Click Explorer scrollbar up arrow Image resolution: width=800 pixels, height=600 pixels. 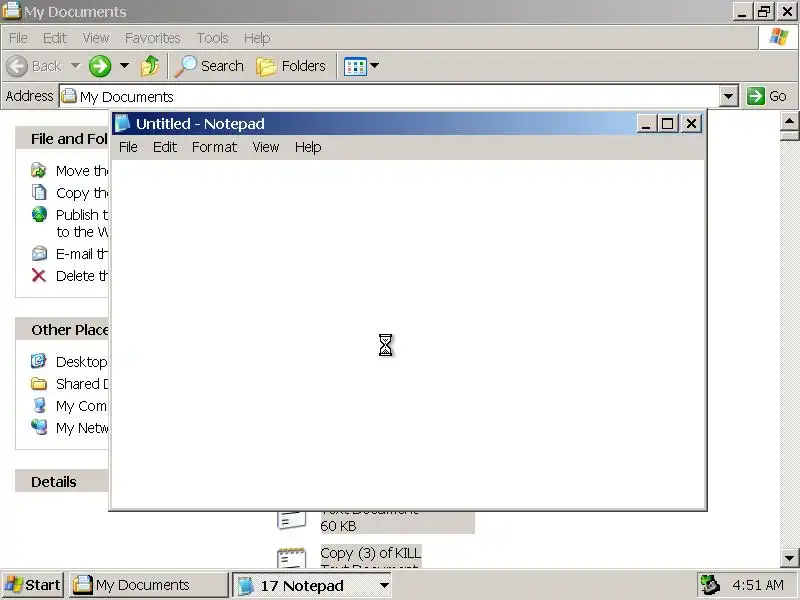coord(789,121)
